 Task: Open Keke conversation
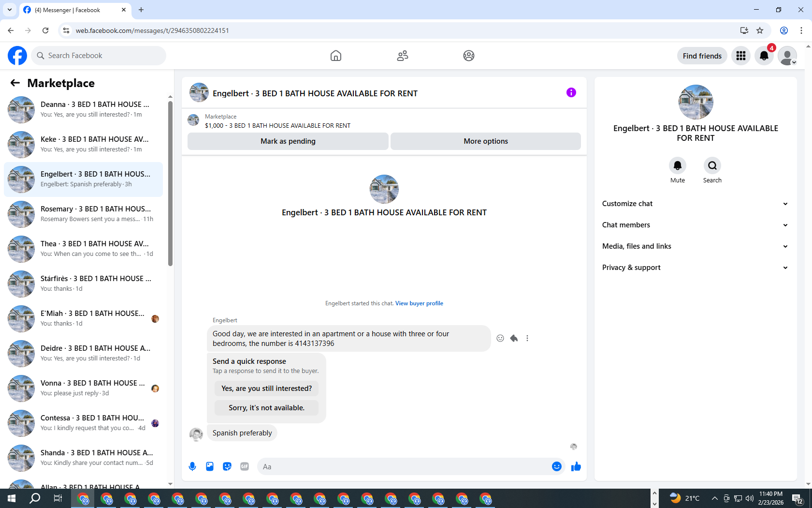tap(83, 145)
